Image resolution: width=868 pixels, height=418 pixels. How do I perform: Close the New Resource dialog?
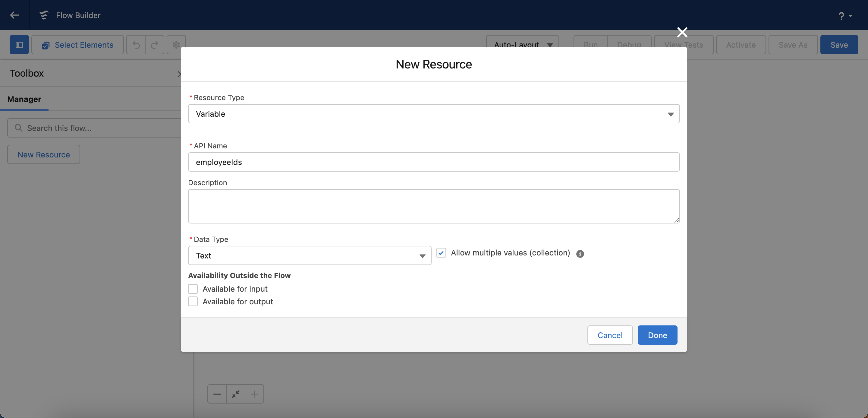click(682, 32)
